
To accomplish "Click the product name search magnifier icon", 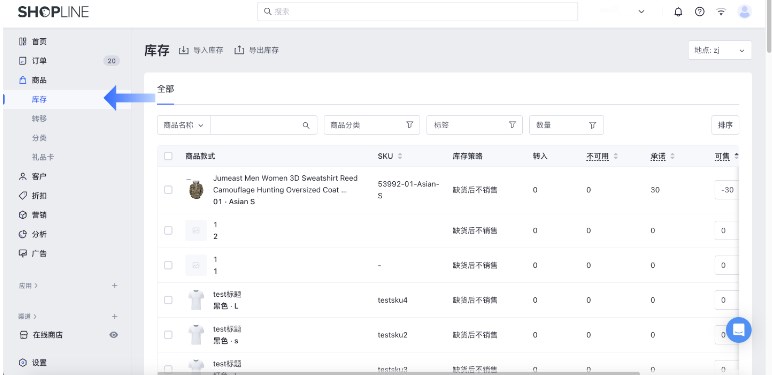I will tap(306, 125).
